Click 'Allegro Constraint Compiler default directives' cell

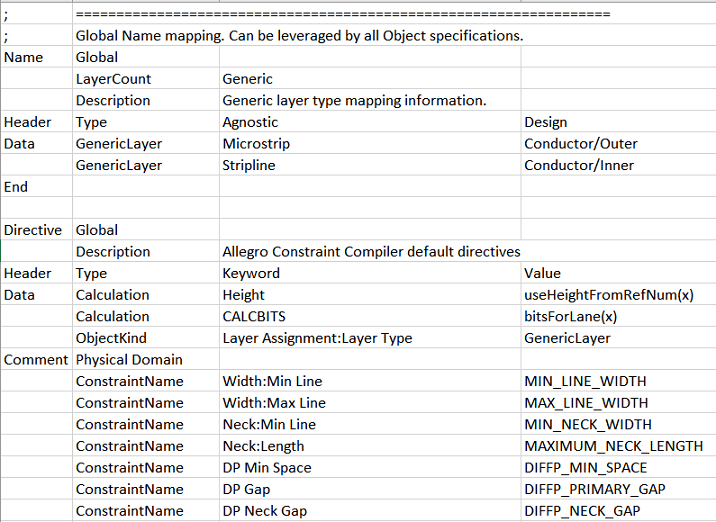pos(371,252)
